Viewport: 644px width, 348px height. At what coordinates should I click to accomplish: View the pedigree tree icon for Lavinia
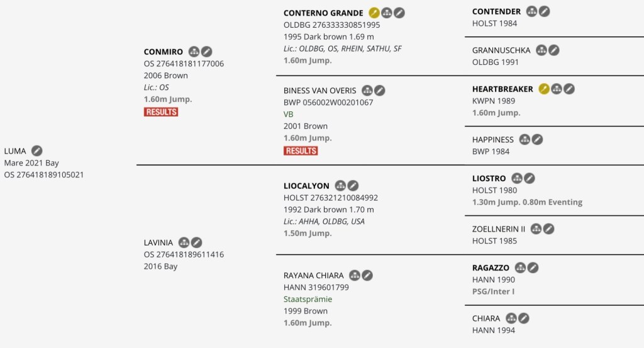click(184, 242)
